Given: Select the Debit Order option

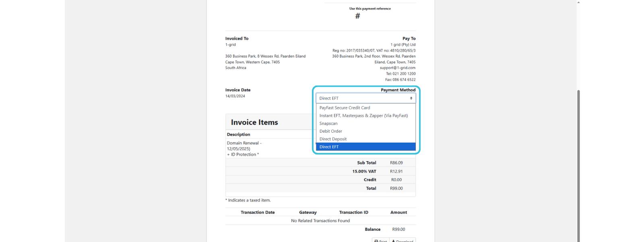Looking at the screenshot, I should 331,131.
